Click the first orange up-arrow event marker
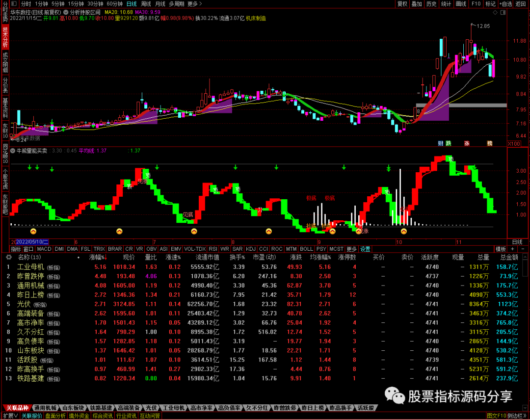This screenshot has height=420, width=530. point(33,232)
